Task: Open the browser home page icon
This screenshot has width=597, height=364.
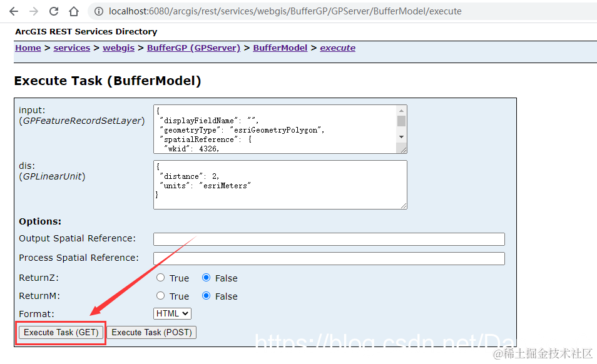Action: tap(74, 11)
